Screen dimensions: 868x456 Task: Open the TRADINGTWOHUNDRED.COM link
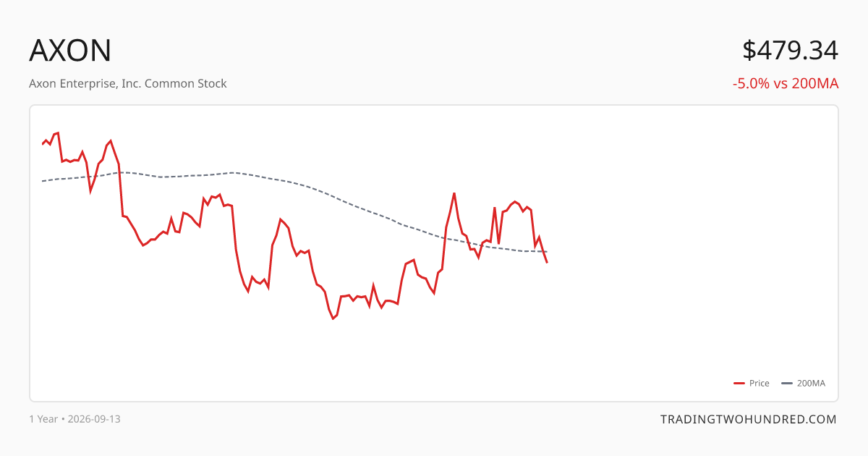tap(749, 419)
